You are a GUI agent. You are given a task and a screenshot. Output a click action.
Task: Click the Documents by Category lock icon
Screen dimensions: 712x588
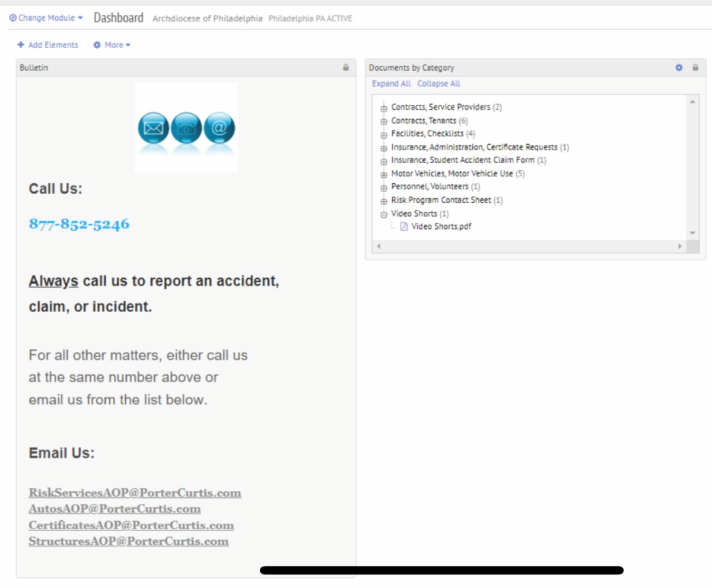[x=695, y=68]
